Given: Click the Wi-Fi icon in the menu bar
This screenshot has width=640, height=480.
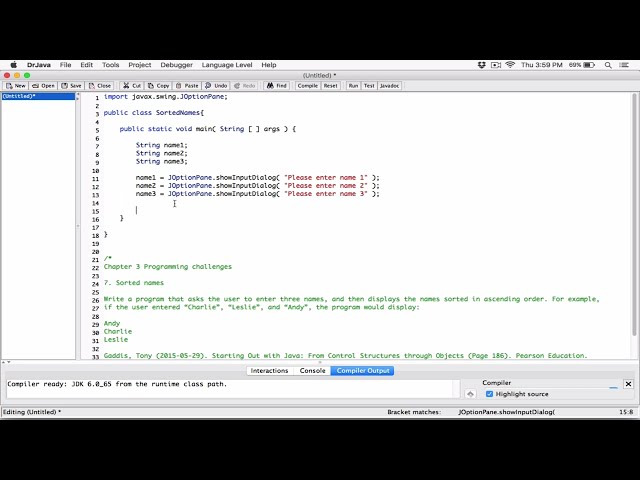Looking at the screenshot, I should 510,65.
